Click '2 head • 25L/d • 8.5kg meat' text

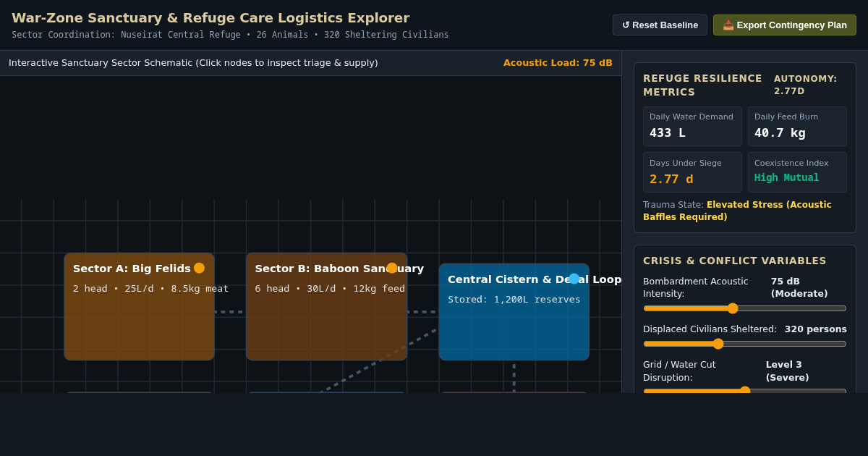point(150,289)
